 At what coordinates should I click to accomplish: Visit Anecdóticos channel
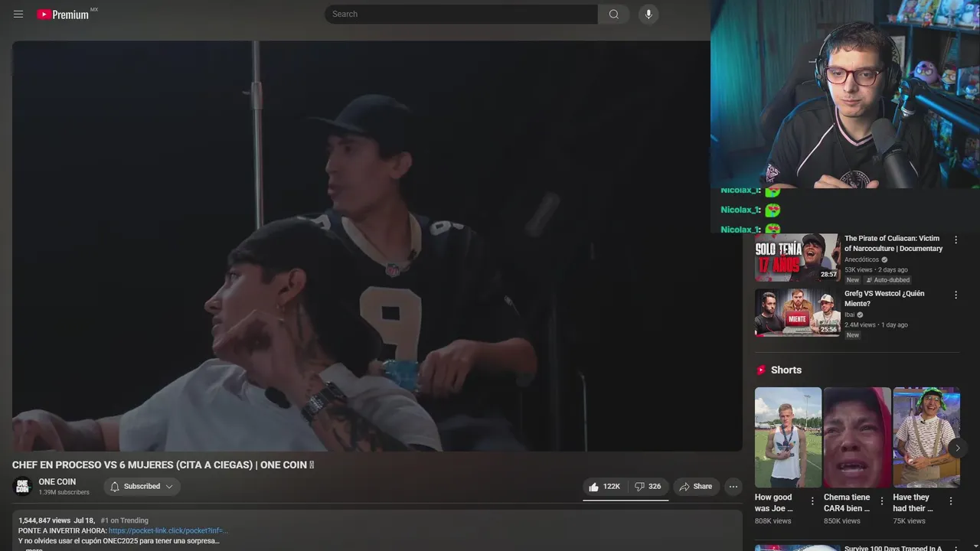pyautogui.click(x=861, y=259)
